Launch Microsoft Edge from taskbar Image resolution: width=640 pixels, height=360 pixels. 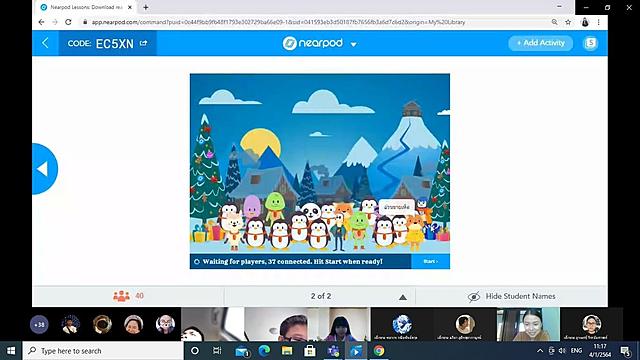264,351
